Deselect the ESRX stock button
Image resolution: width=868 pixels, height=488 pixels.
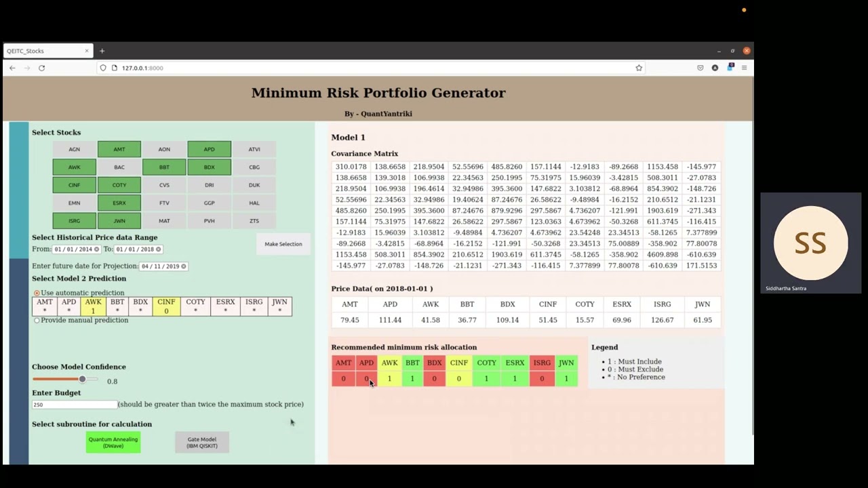(x=119, y=203)
